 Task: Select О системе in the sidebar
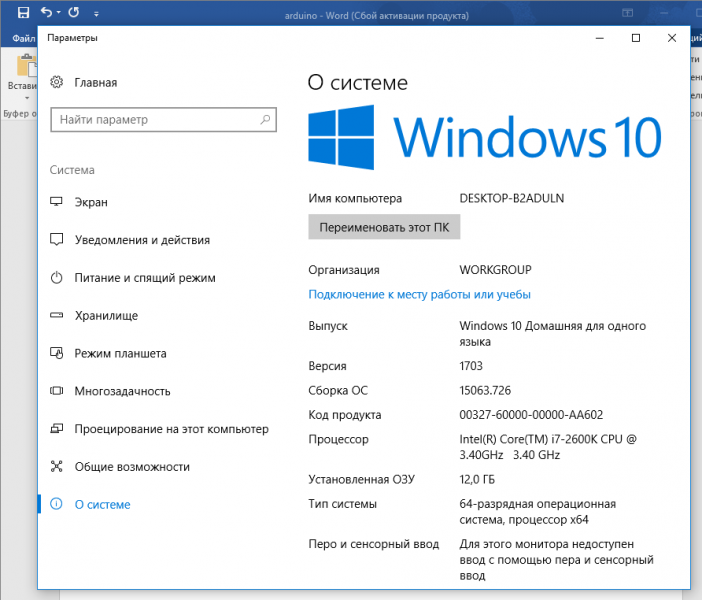102,504
